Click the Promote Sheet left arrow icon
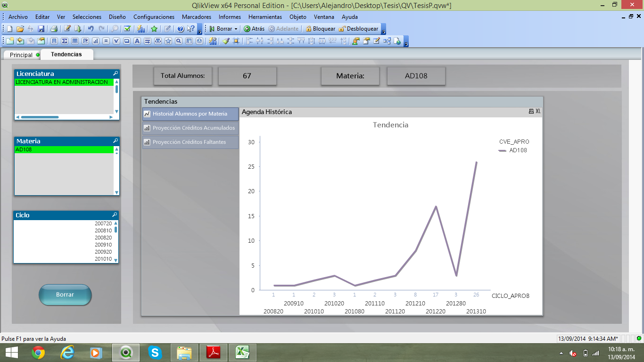The height and width of the screenshot is (362, 644). tap(20, 41)
